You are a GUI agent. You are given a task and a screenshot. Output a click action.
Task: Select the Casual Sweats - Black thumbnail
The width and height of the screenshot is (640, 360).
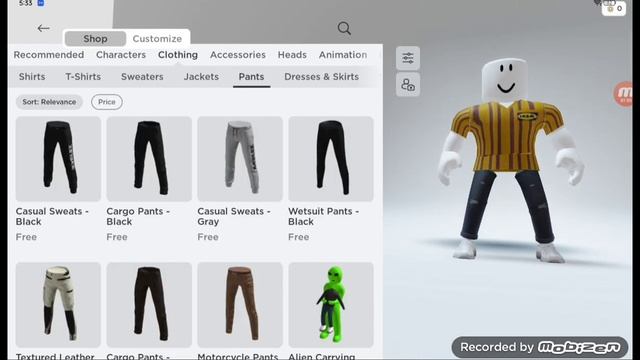[x=58, y=159]
